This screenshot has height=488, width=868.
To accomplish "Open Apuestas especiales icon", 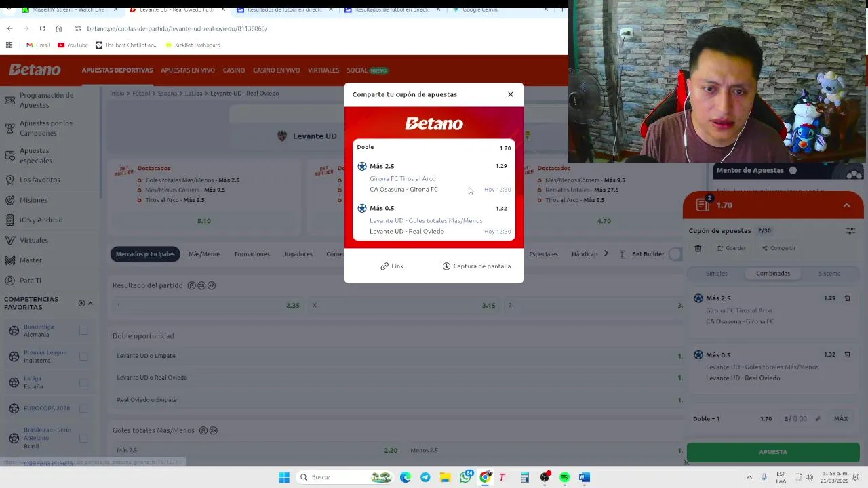I will click(9, 156).
